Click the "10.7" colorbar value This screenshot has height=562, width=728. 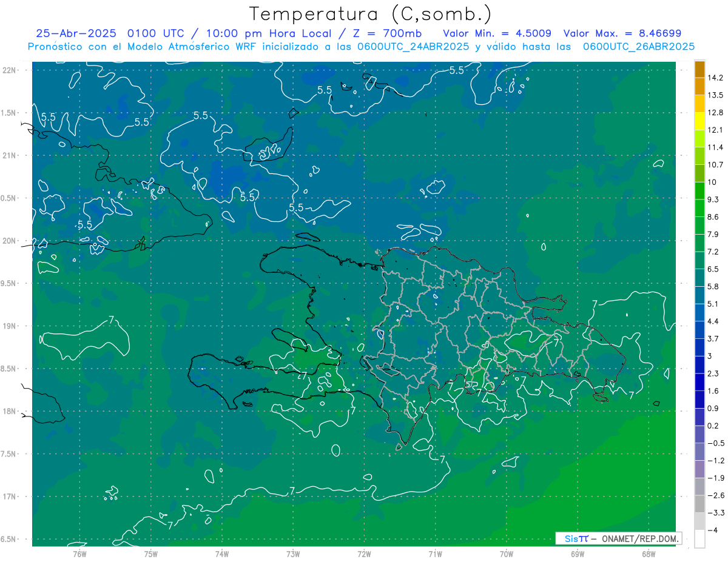716,164
